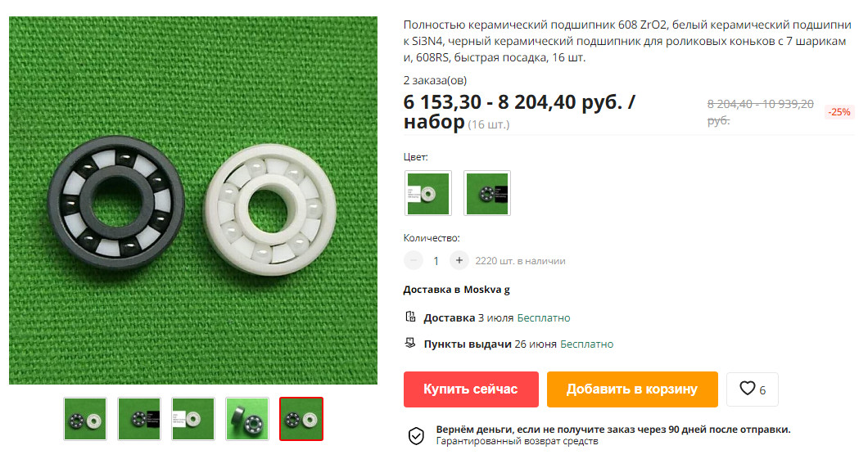Click the pickup point icon beside Пункты выдачи
Viewport: 868px width, 459px height.
coord(410,343)
